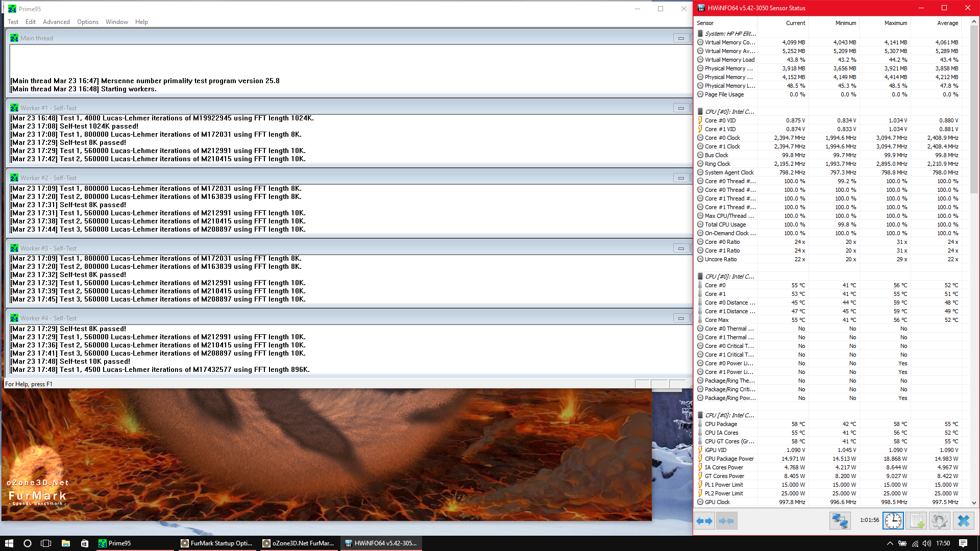Image resolution: width=980 pixels, height=551 pixels.
Task: Show hidden tray icons chevron
Action: [x=890, y=543]
